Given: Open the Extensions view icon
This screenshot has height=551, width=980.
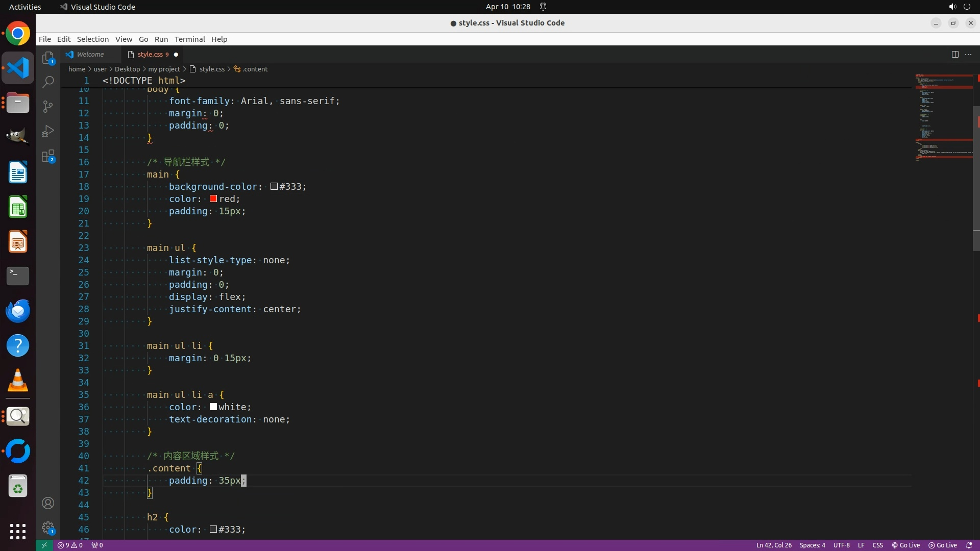Looking at the screenshot, I should pyautogui.click(x=48, y=156).
